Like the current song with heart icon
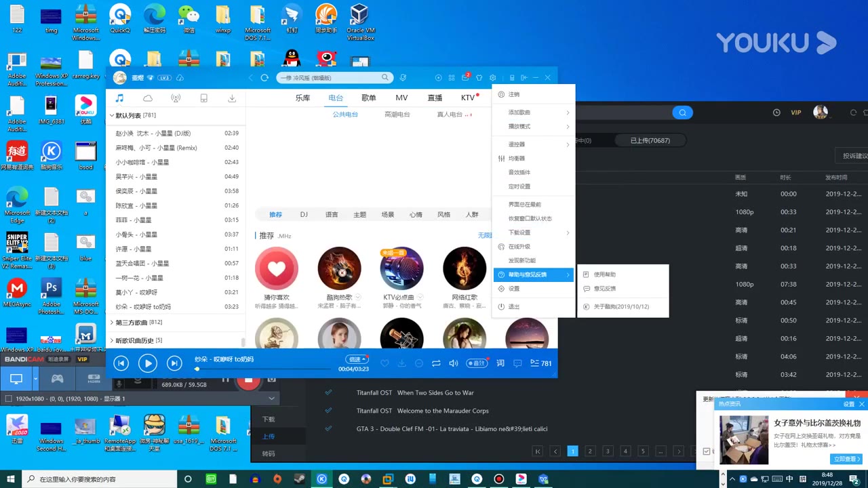 (x=384, y=363)
